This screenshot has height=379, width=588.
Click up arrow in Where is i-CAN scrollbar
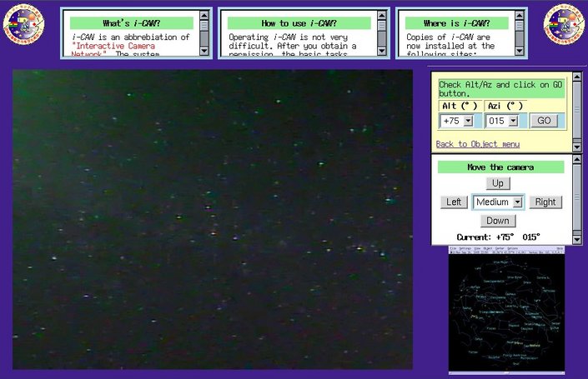point(519,15)
